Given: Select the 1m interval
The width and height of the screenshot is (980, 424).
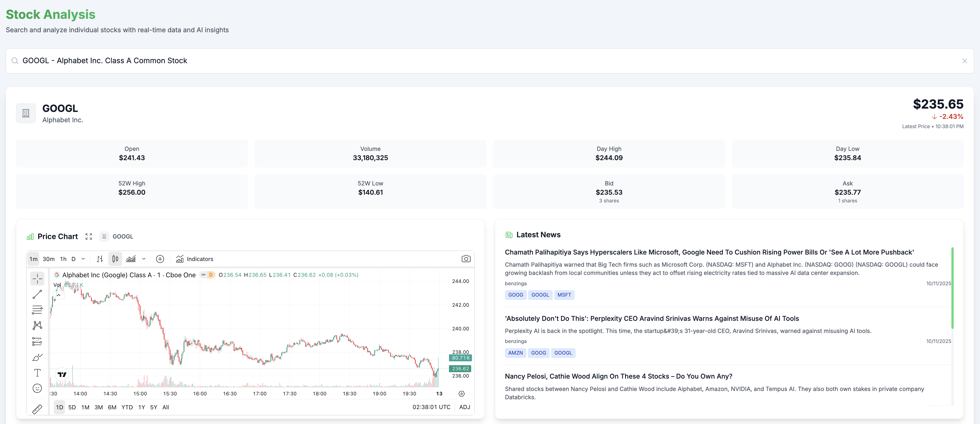Looking at the screenshot, I should [x=34, y=259].
